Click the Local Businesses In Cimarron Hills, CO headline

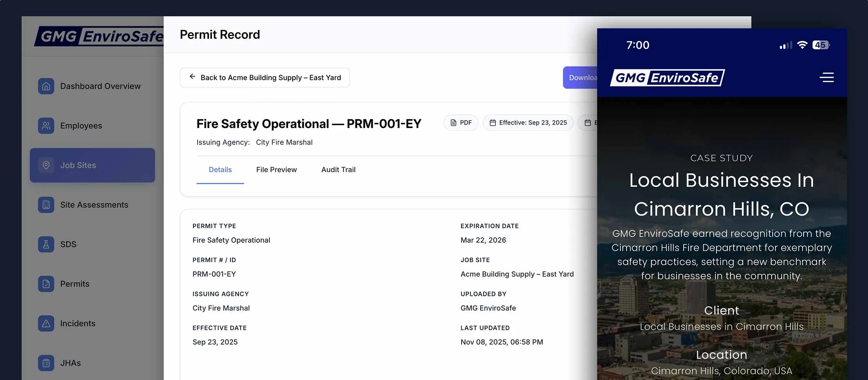coord(722,195)
